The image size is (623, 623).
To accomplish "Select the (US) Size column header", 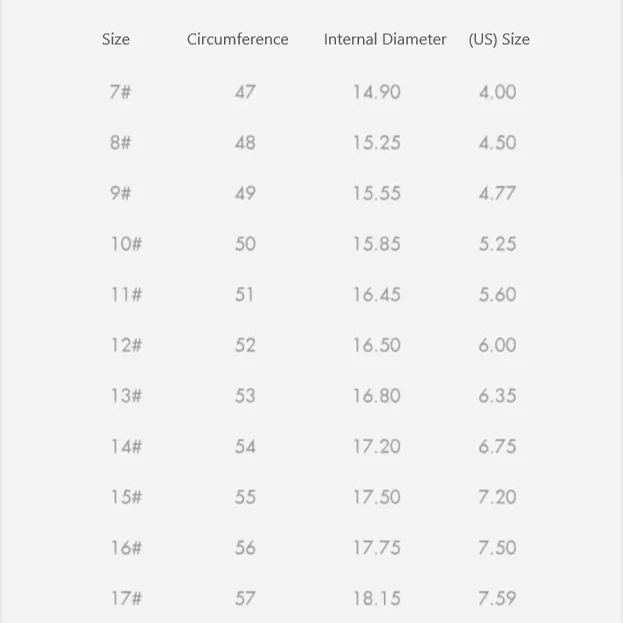I will (x=499, y=40).
